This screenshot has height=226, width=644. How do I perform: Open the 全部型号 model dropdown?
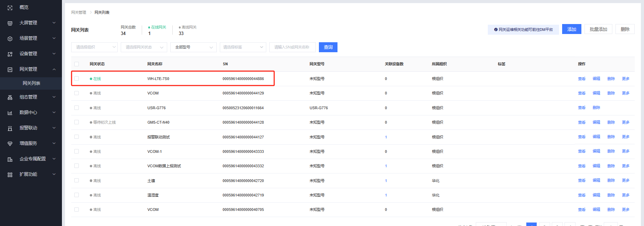coord(193,47)
